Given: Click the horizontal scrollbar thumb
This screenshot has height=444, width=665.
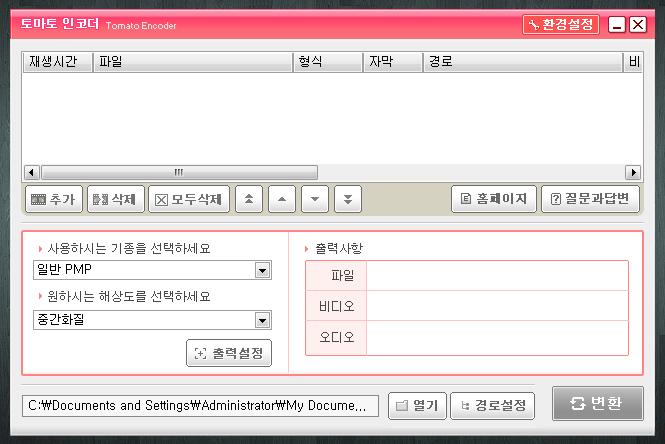Looking at the screenshot, I should pyautogui.click(x=179, y=173).
